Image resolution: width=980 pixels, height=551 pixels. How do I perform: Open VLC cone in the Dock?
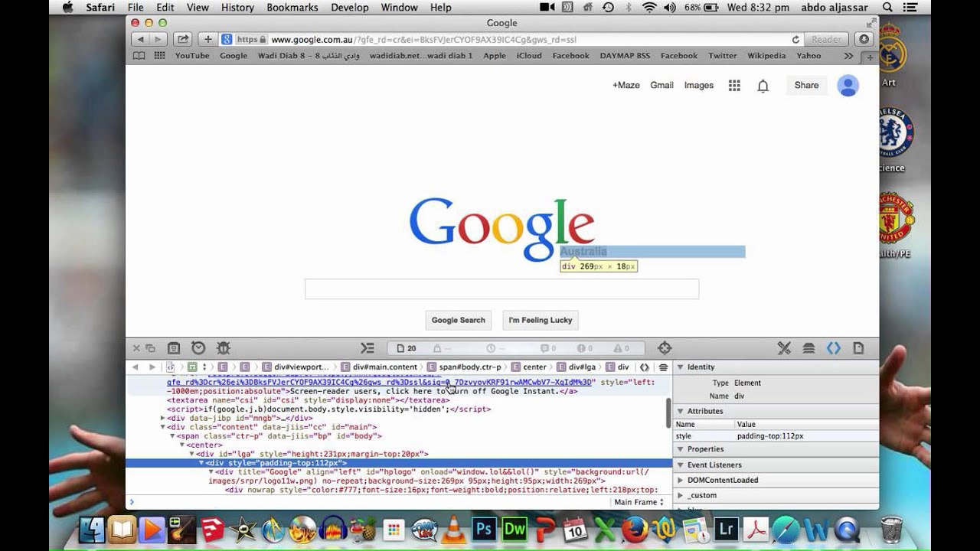click(x=454, y=530)
